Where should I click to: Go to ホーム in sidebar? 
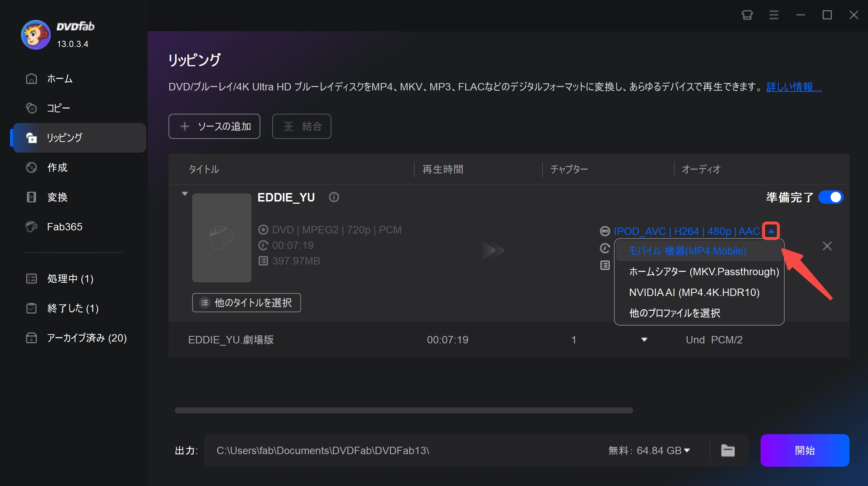[79, 79]
